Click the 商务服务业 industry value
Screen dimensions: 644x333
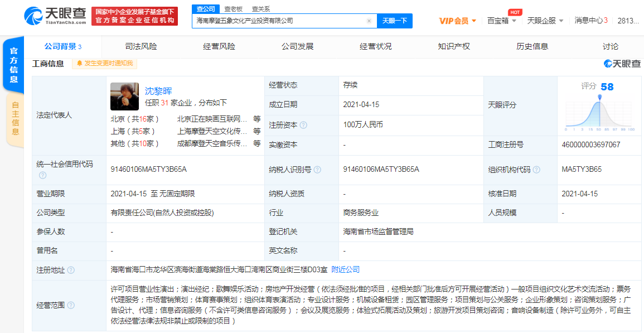pyautogui.click(x=360, y=213)
